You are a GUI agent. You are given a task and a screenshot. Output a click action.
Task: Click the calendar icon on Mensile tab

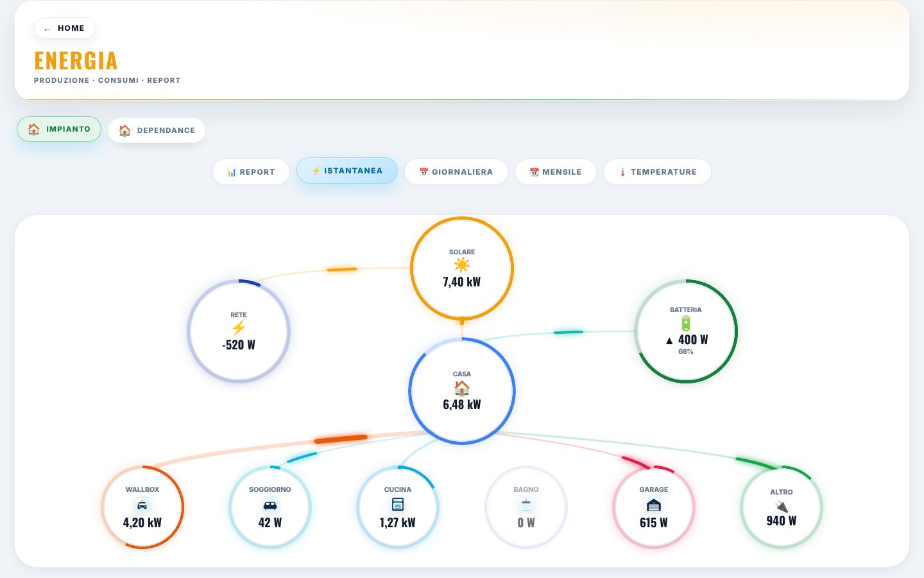coord(534,172)
